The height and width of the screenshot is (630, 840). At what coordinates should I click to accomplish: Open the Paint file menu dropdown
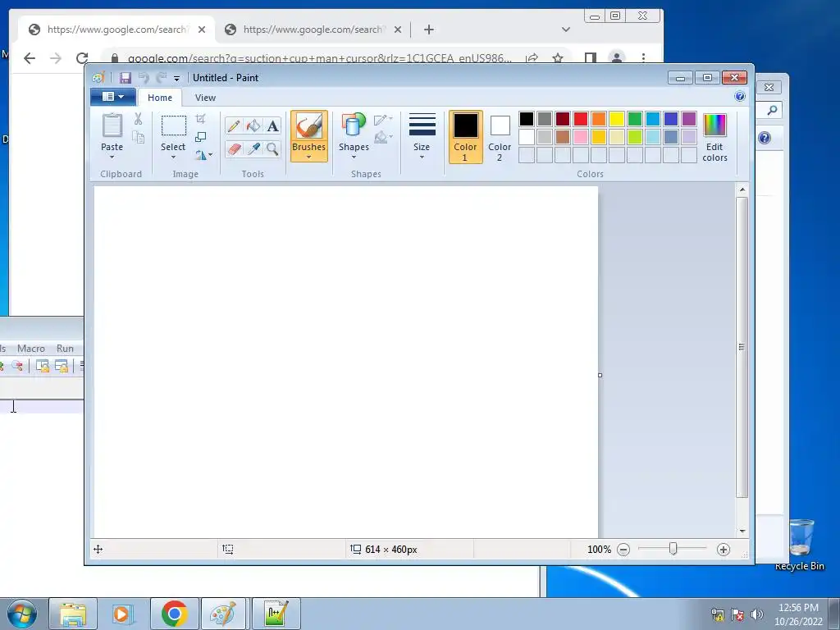tap(113, 97)
